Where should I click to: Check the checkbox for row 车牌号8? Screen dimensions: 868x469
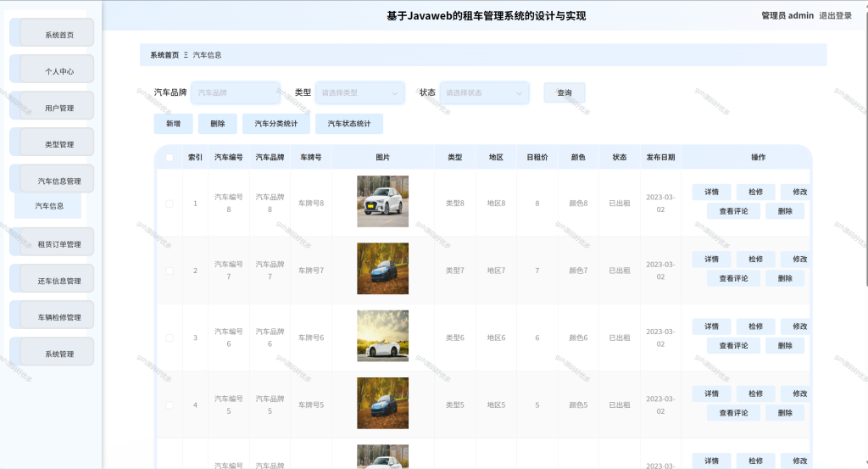(170, 204)
